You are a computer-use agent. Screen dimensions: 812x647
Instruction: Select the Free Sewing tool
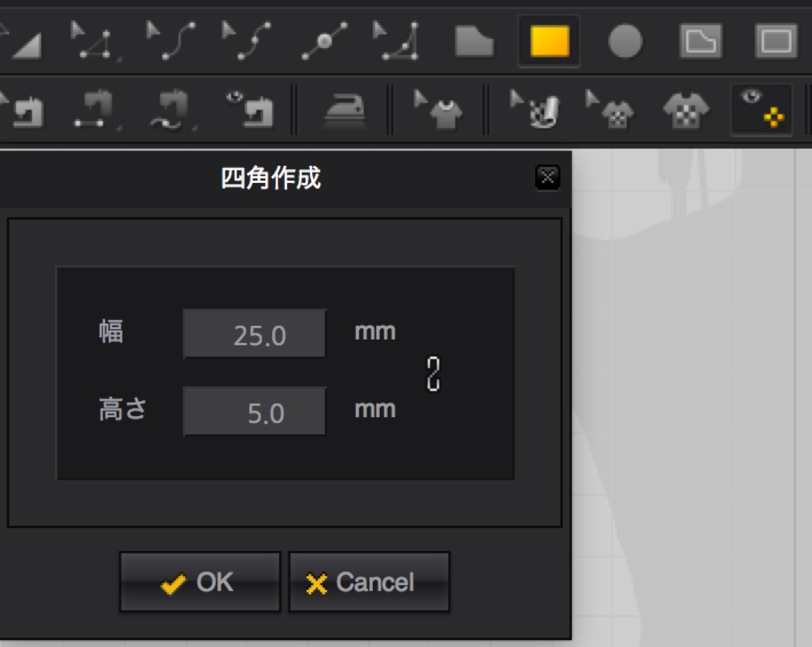coord(172,109)
